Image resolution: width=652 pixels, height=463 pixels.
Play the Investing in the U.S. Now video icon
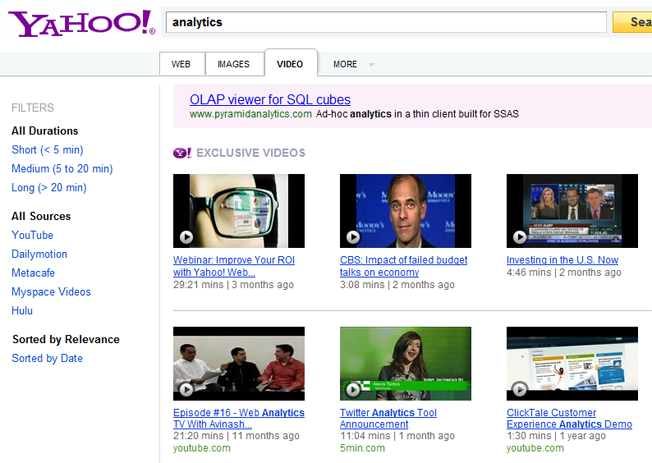(x=519, y=237)
